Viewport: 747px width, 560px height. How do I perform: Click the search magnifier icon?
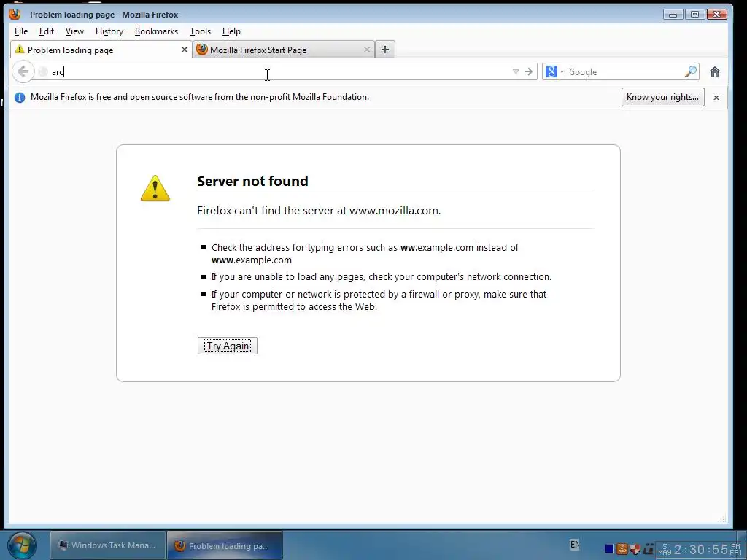tap(691, 72)
